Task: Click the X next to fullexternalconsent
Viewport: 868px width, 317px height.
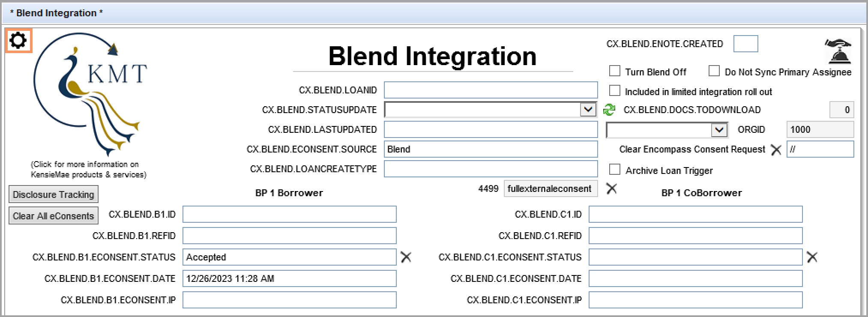Action: click(x=611, y=188)
